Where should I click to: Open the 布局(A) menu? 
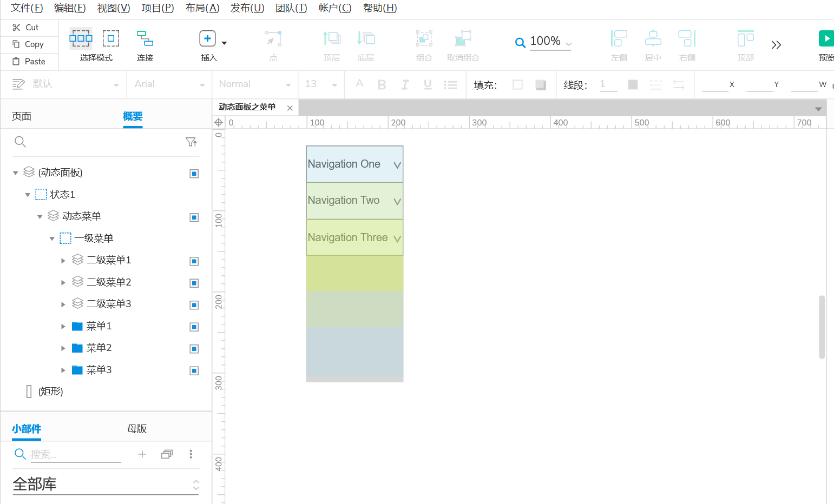202,8
